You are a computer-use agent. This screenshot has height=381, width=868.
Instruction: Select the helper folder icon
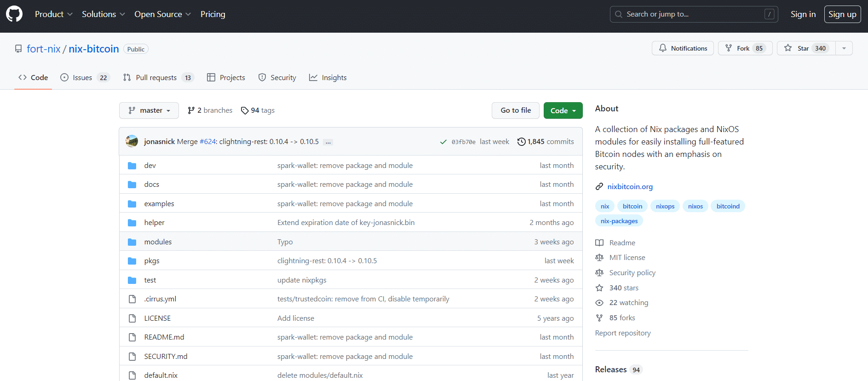click(x=132, y=223)
